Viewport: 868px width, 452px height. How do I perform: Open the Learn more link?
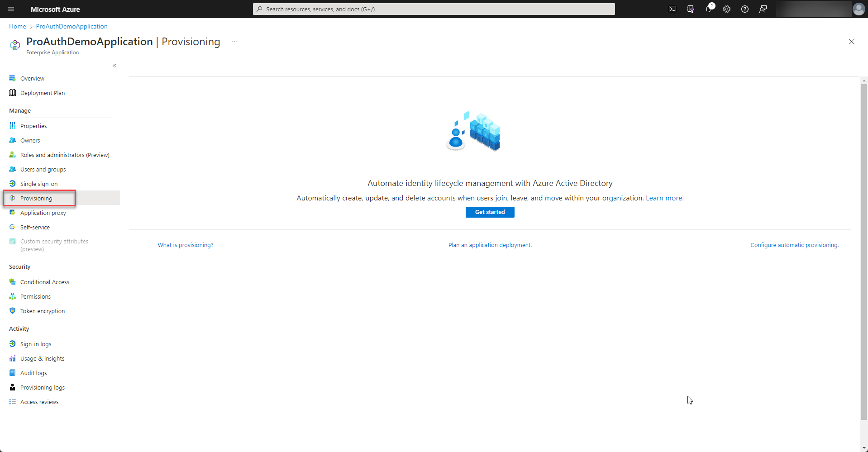pyautogui.click(x=664, y=198)
